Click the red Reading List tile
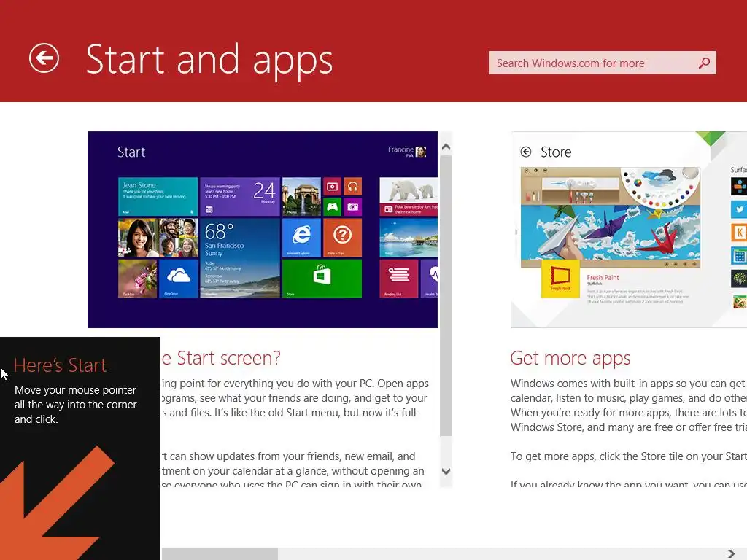The height and width of the screenshot is (560, 747). pyautogui.click(x=399, y=279)
